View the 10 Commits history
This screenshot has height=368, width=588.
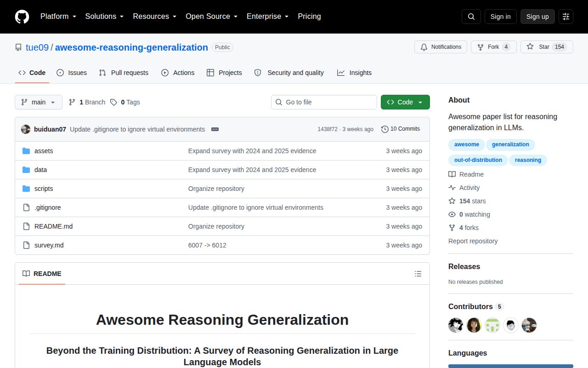(x=401, y=129)
